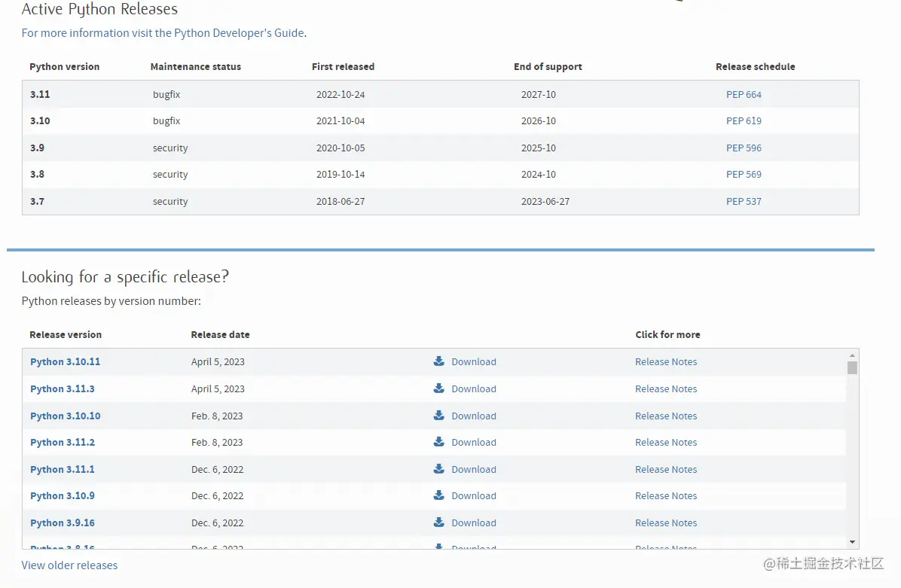Viewport: 901px width, 588px height.
Task: Click the Click for more column header
Action: tap(667, 334)
